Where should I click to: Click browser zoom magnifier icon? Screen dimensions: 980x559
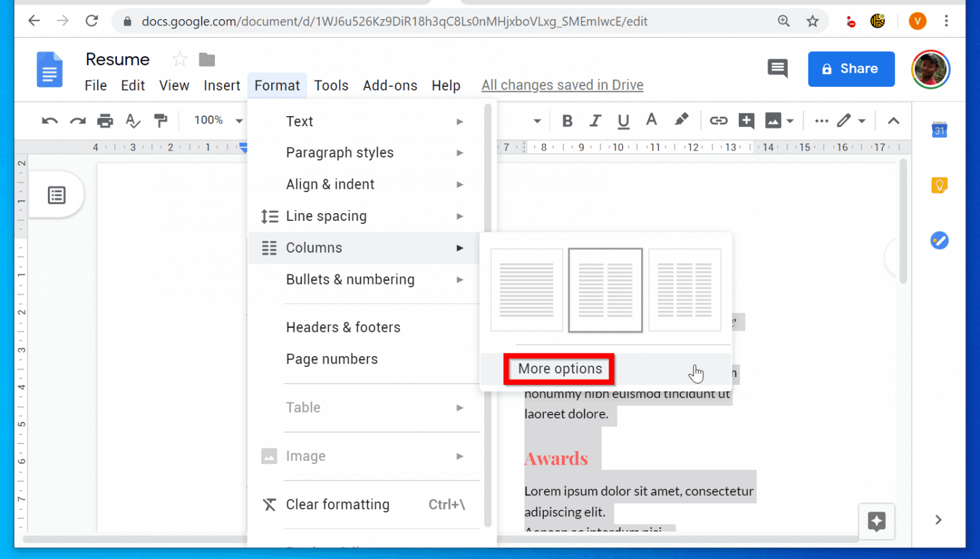(x=783, y=21)
